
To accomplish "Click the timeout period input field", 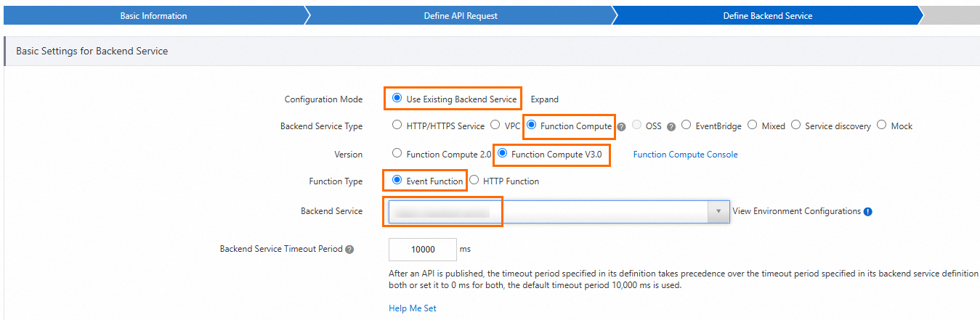I will 423,250.
